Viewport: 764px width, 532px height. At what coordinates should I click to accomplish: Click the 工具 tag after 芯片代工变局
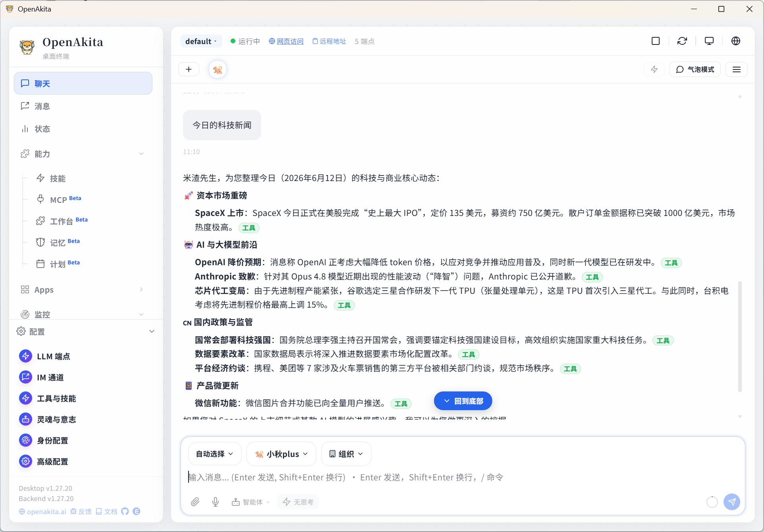(344, 305)
